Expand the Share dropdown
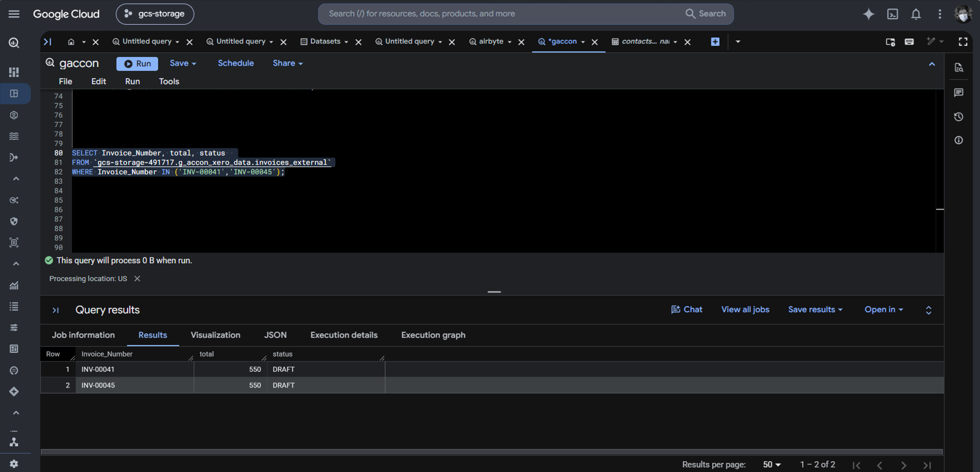The height and width of the screenshot is (472, 980). [288, 63]
